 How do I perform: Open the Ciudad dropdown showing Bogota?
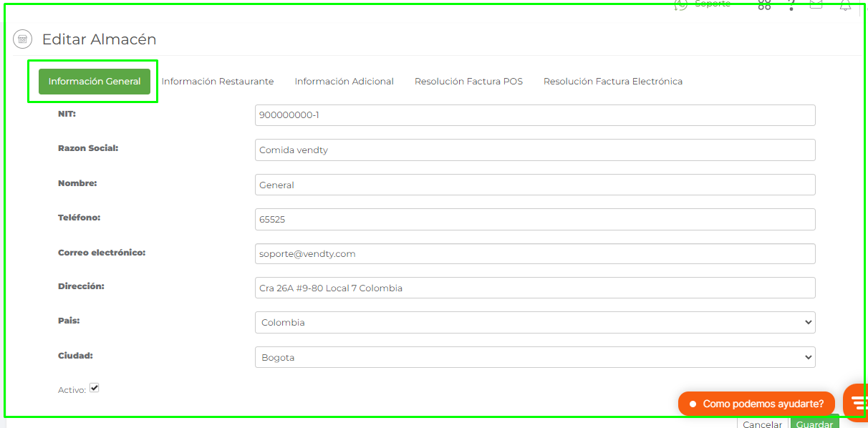[535, 357]
